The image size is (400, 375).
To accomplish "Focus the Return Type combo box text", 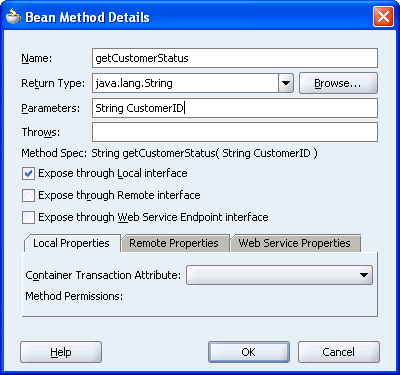I will 185,83.
